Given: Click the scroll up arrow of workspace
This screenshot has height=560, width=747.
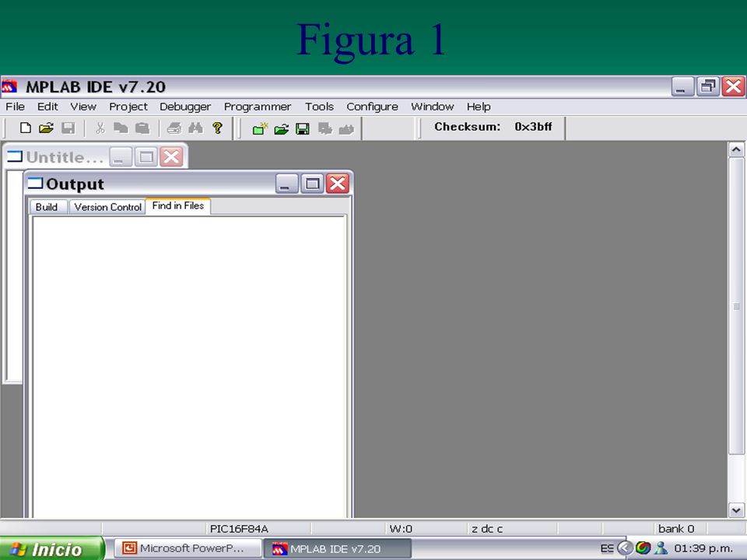Looking at the screenshot, I should pos(736,149).
